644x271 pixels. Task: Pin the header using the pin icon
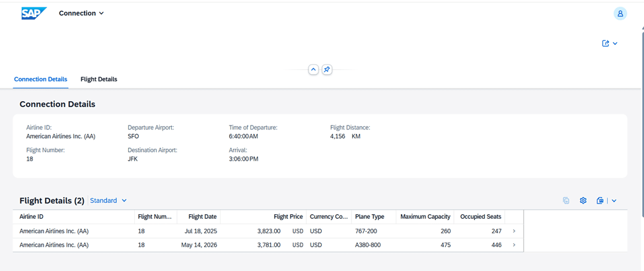coord(327,69)
